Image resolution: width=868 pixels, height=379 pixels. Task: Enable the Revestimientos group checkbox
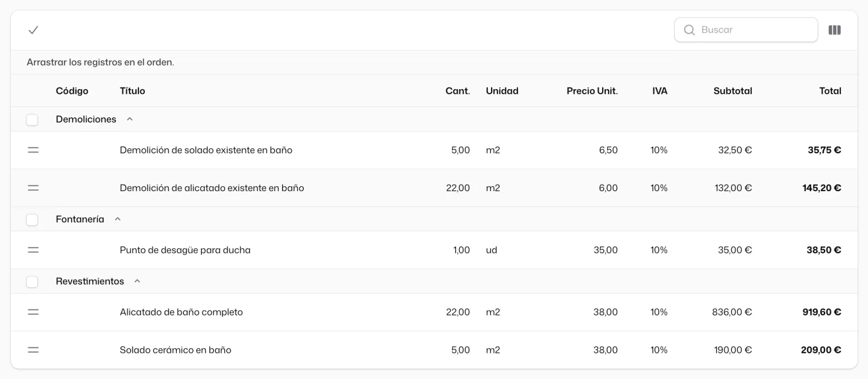coord(32,281)
